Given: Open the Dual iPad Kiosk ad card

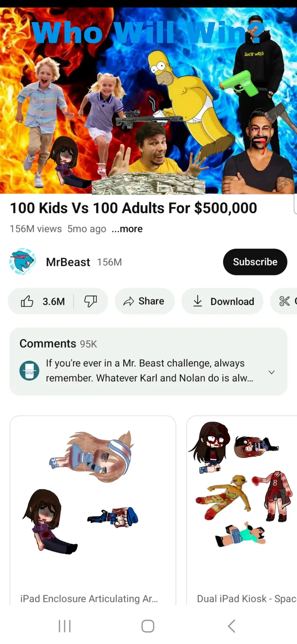Looking at the screenshot, I should [x=242, y=510].
